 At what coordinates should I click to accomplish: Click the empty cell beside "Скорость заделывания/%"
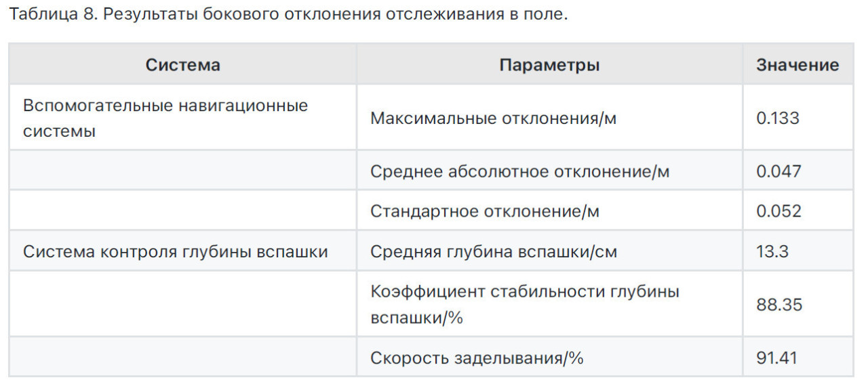coord(182,358)
